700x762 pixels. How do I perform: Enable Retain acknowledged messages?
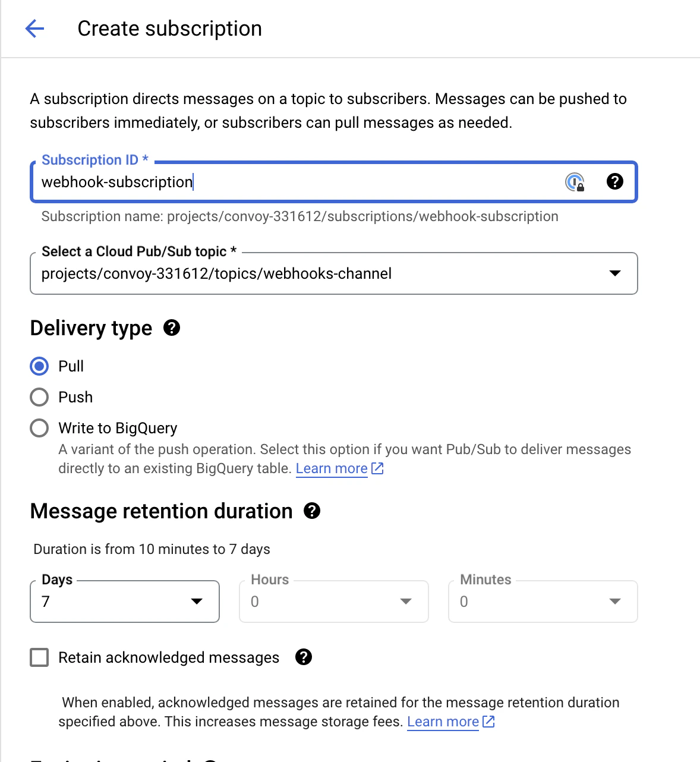(x=39, y=657)
